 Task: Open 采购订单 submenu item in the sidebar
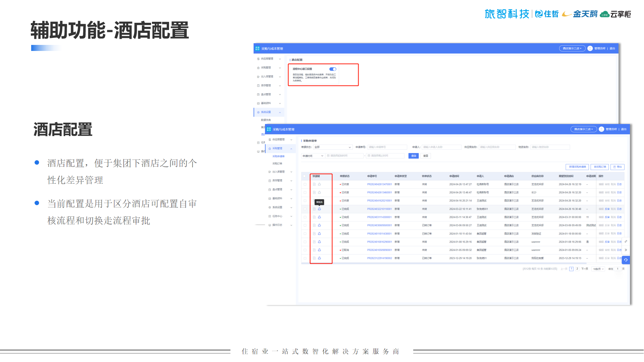[x=277, y=164]
